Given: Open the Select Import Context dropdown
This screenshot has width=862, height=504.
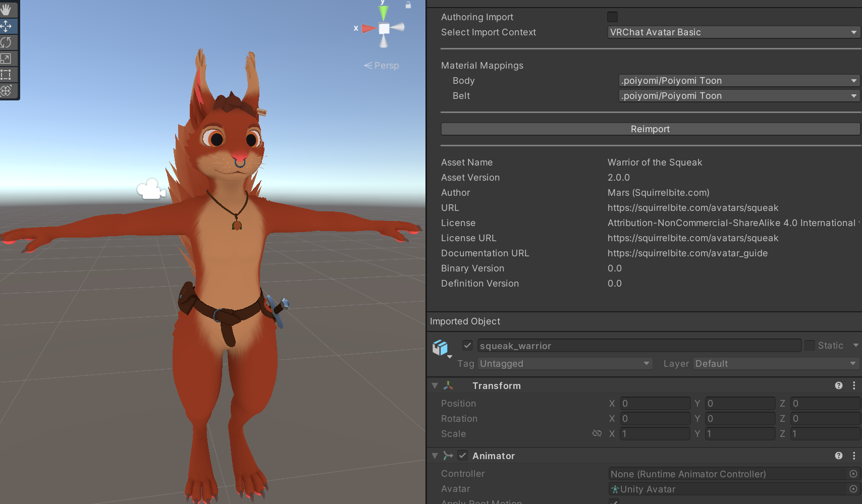Looking at the screenshot, I should (733, 32).
